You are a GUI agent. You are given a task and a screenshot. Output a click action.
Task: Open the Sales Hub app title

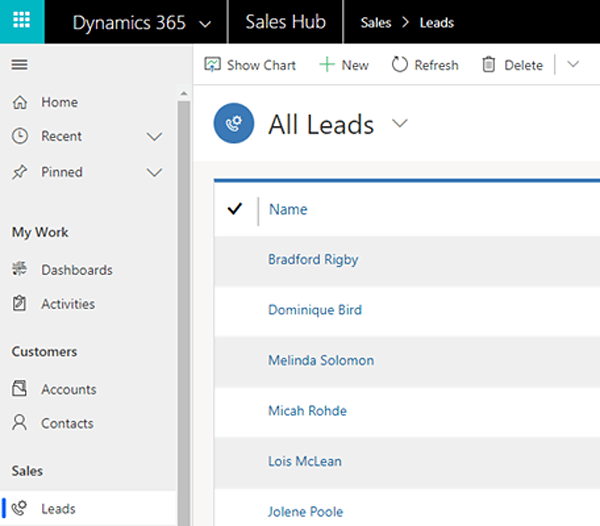[x=285, y=22]
